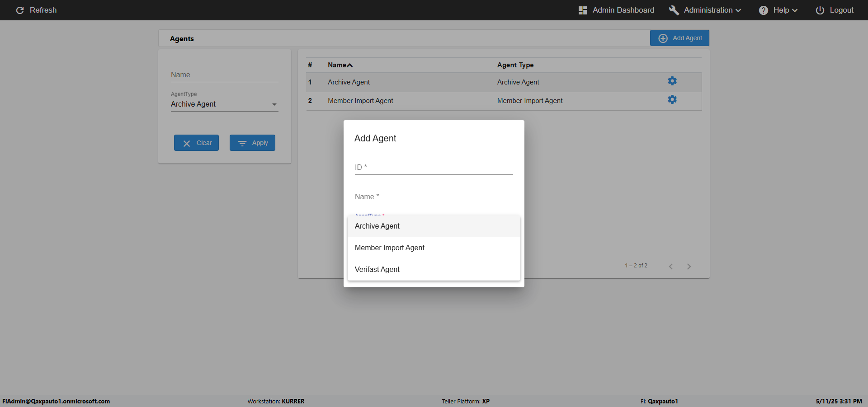Choose Member Import Agent option
The height and width of the screenshot is (407, 868).
389,248
